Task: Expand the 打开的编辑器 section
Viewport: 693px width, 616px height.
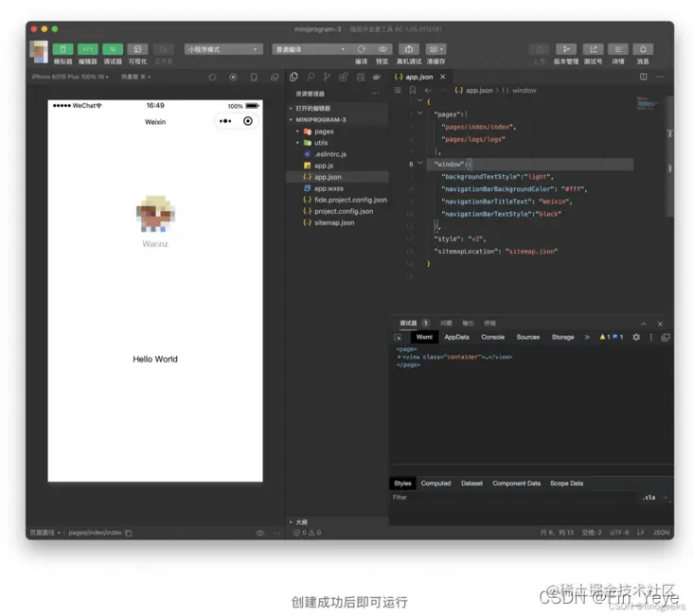Action: click(338, 108)
